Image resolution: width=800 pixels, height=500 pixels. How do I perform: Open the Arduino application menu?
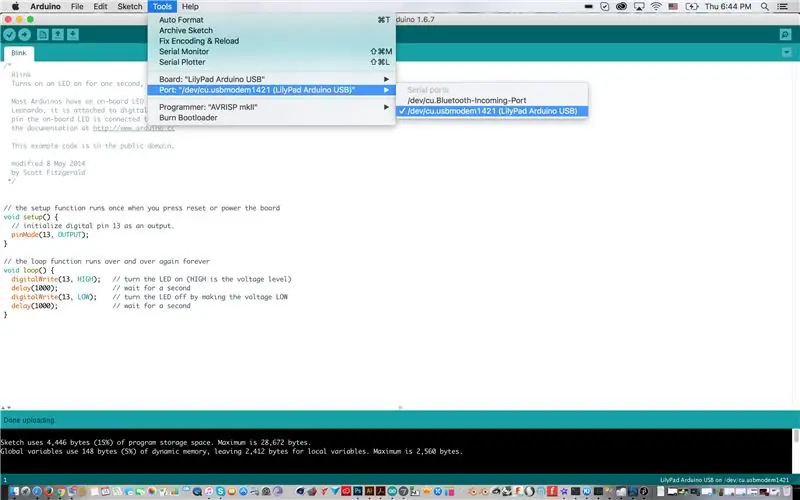tap(45, 6)
